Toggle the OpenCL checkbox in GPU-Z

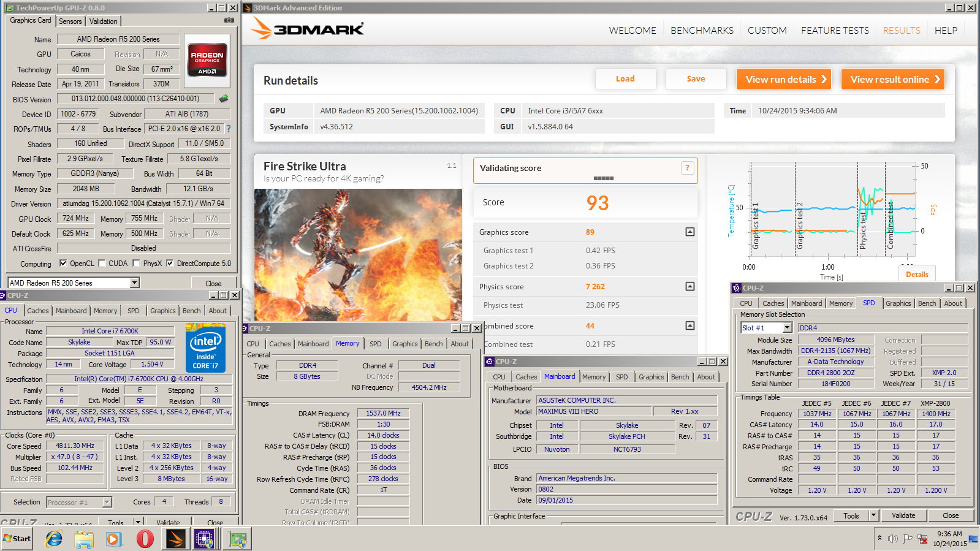(63, 264)
